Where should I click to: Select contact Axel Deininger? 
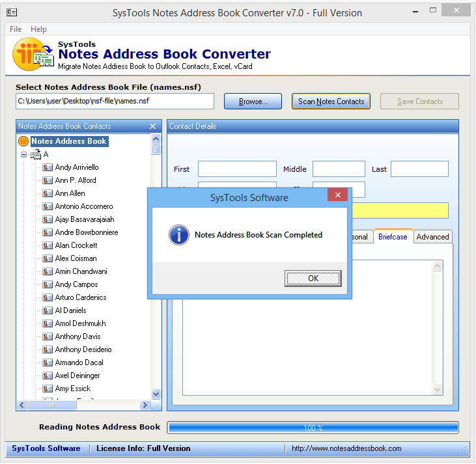(x=77, y=375)
